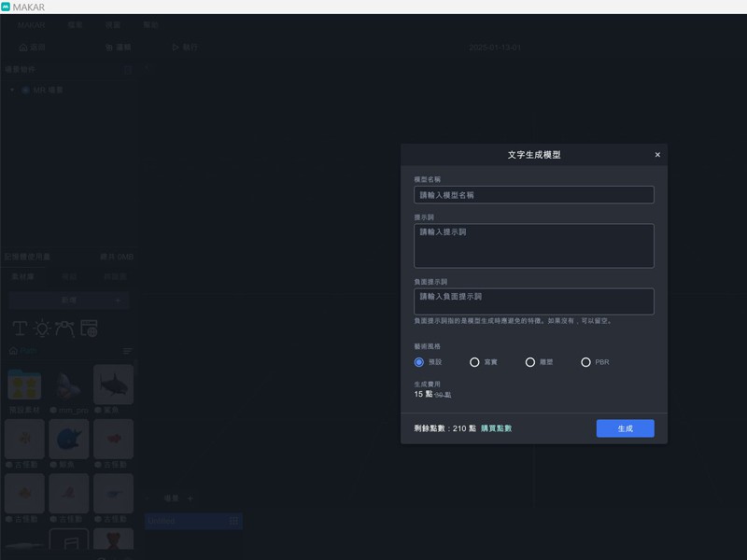Click the 提示詞 prompt text area
Viewport: 747px width, 560px height.
[533, 245]
